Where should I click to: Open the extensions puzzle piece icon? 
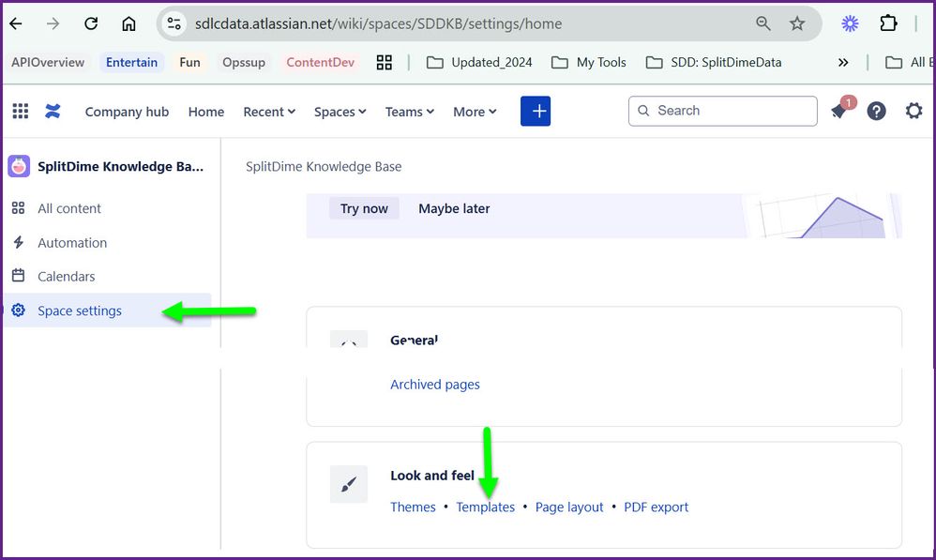[x=888, y=23]
